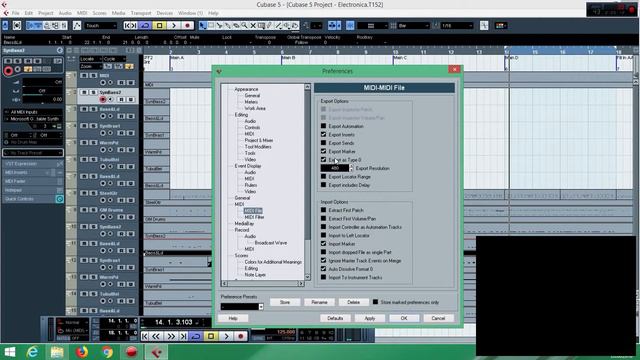Mute the GM Drums track
The image size is (640, 360).
[x=84, y=210]
